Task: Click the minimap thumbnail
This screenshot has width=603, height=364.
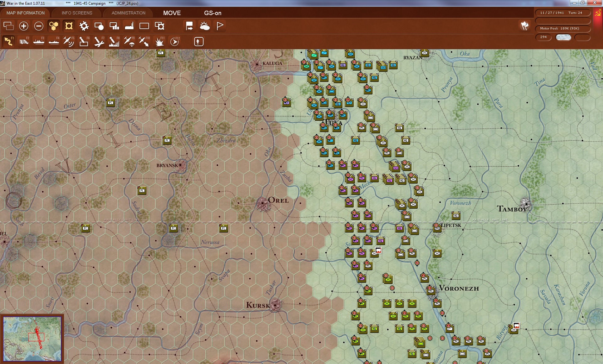Action: coord(32,339)
